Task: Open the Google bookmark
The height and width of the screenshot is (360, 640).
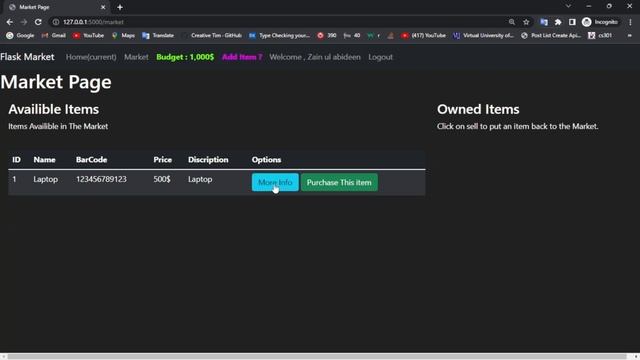Action: pos(20,36)
